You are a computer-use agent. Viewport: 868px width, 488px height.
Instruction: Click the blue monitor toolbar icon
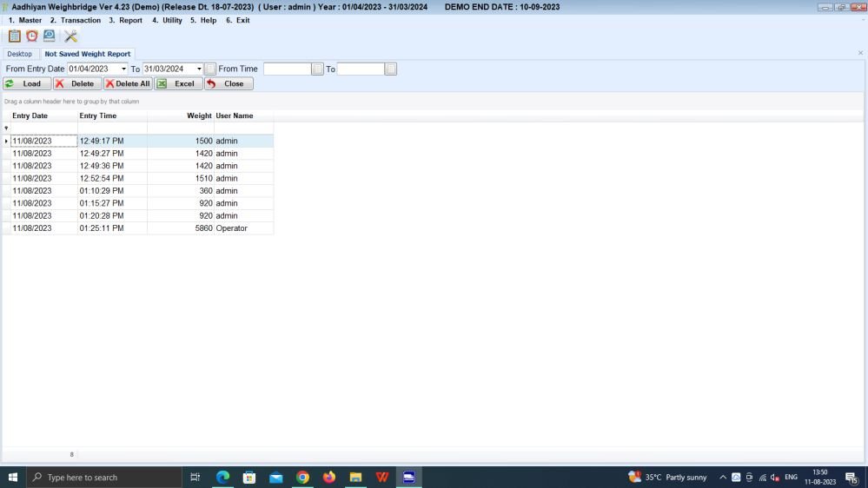(x=50, y=36)
